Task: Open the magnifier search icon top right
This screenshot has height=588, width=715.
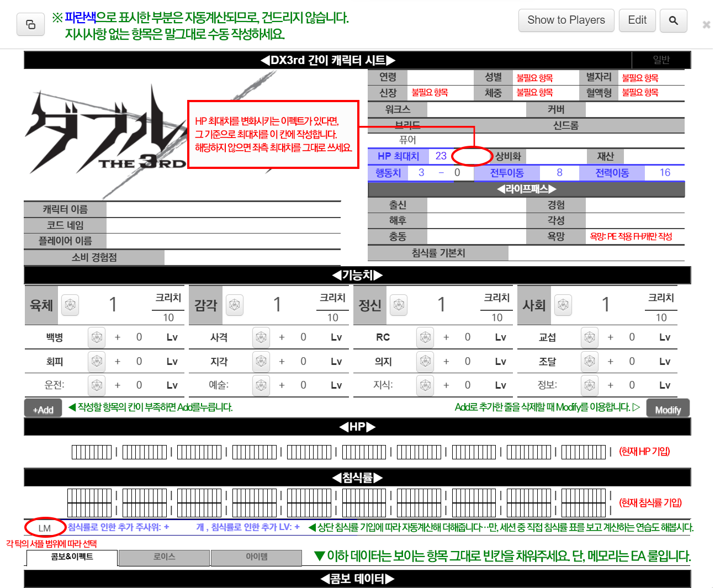Action: click(x=673, y=20)
